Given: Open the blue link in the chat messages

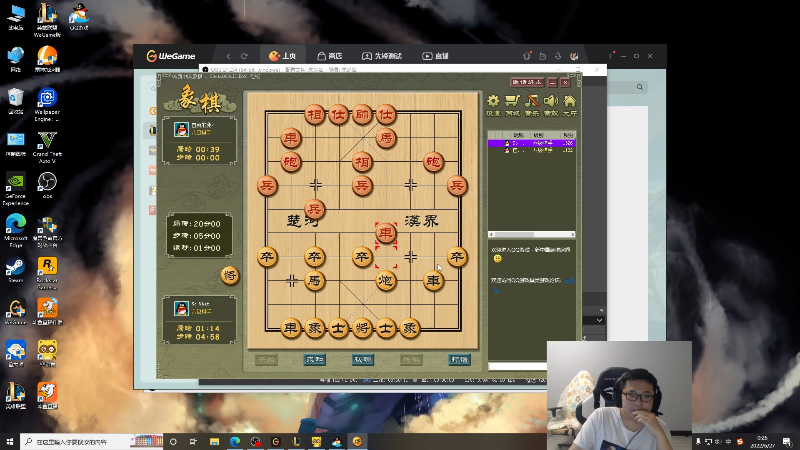Looking at the screenshot, I should click(x=569, y=280).
